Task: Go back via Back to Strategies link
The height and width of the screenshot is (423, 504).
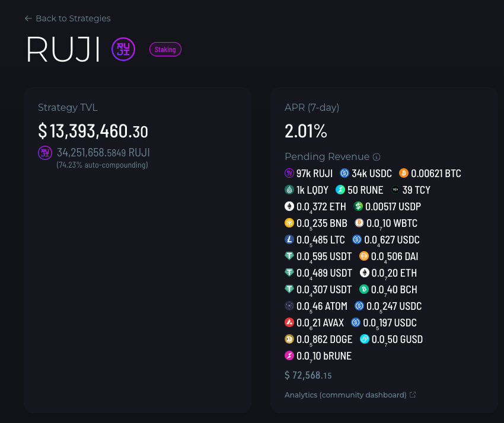Action: [68, 18]
